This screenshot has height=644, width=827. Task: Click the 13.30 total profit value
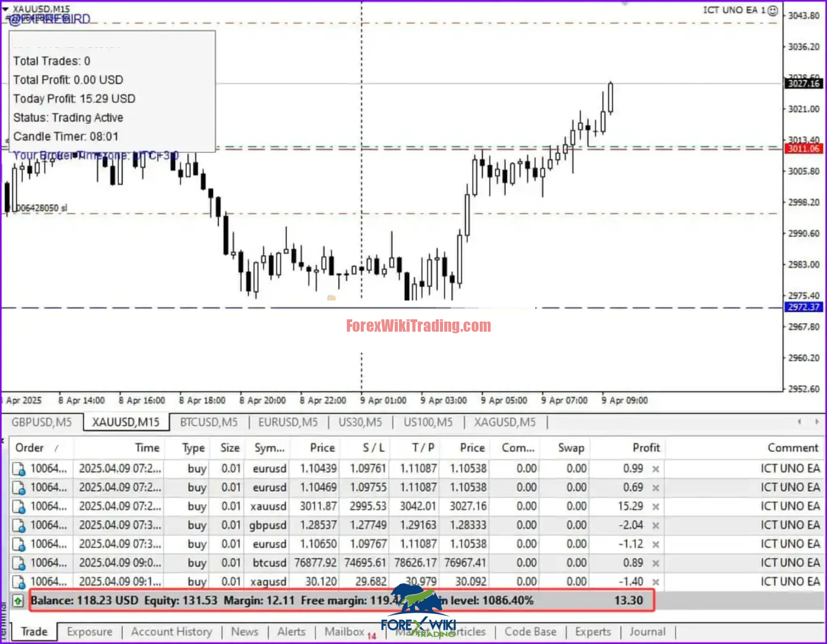click(x=629, y=600)
